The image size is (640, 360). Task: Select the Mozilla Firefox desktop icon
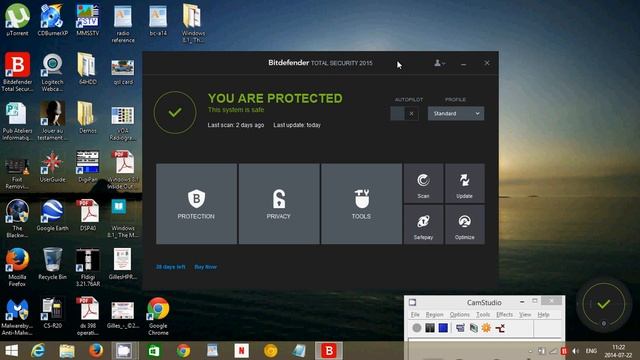point(17,267)
